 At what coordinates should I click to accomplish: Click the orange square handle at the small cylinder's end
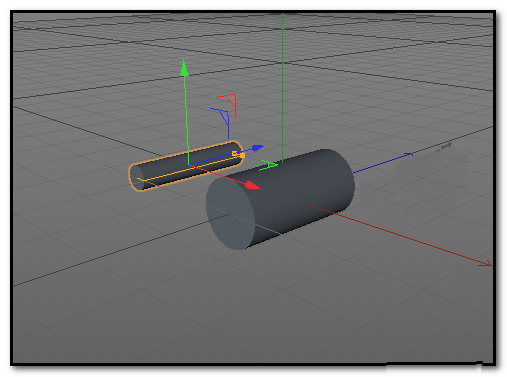tap(242, 156)
